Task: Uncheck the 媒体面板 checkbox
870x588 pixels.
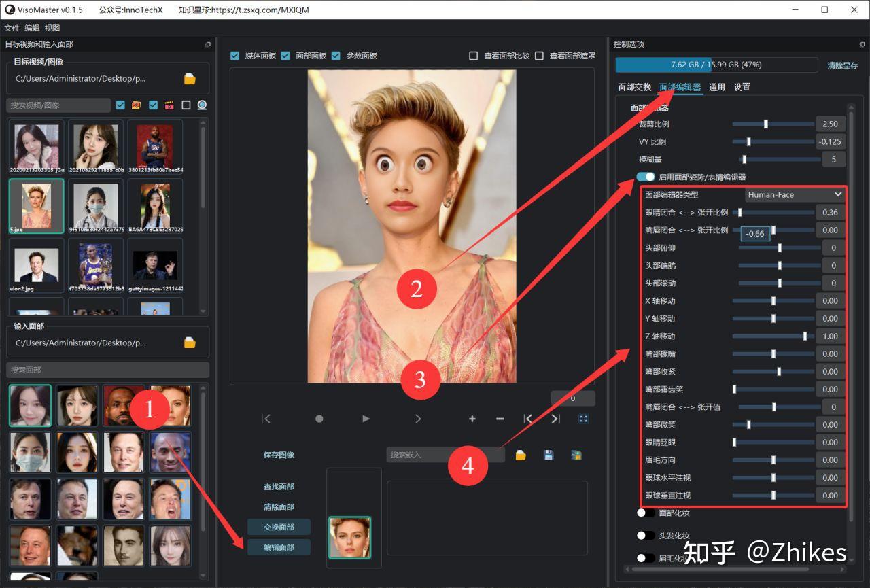Action: point(235,56)
